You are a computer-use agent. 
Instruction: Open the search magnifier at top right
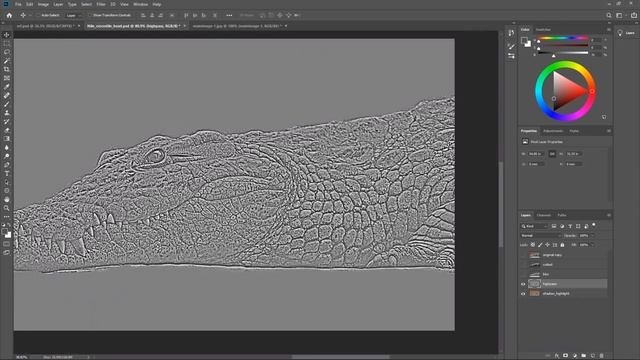(609, 15)
